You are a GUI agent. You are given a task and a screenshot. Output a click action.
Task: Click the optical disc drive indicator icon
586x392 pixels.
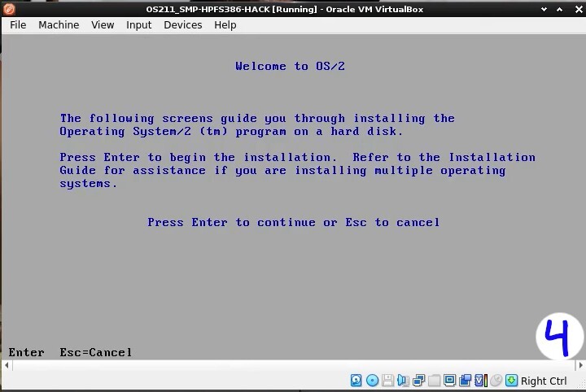pos(372,381)
